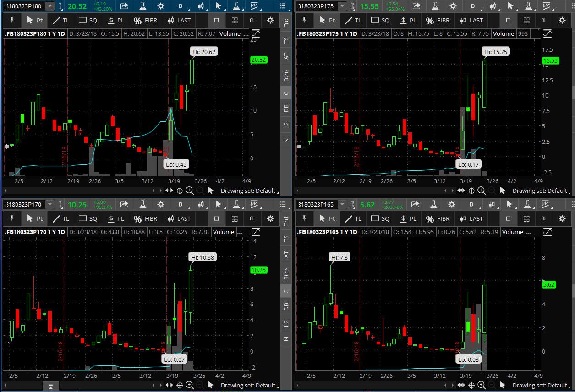The image size is (575, 392).
Task: Open the D timeframe selector in P170 chart
Action: tap(181, 204)
